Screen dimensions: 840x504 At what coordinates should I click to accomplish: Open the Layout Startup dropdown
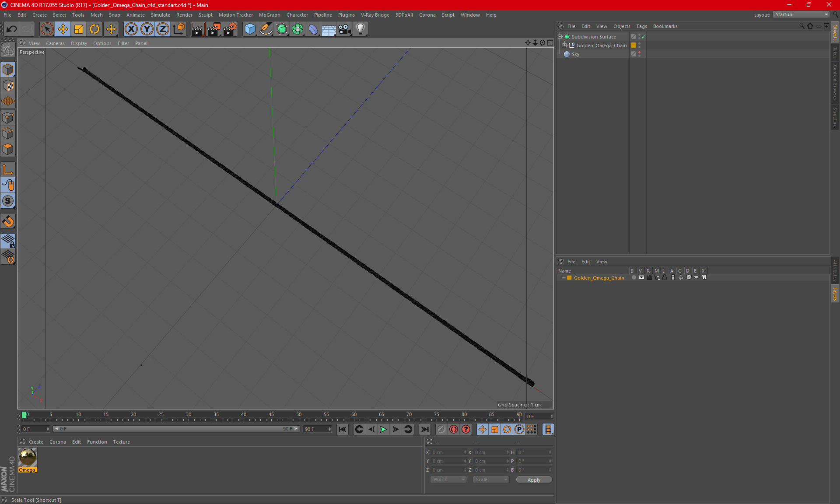[x=801, y=14]
